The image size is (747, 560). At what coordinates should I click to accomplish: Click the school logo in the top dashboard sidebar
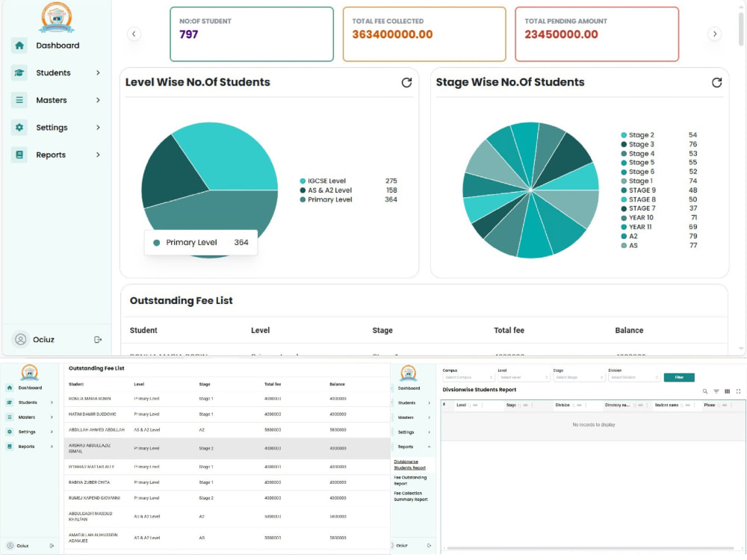point(56,17)
